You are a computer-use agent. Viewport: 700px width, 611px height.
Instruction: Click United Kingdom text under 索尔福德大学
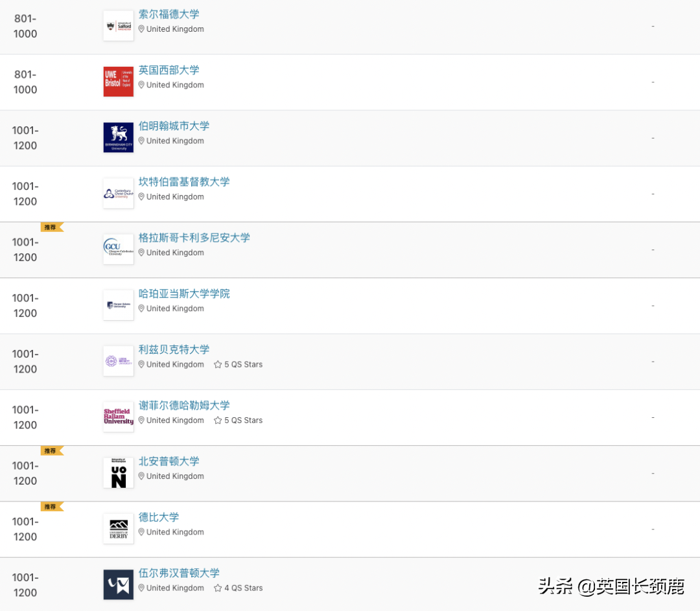tap(175, 29)
